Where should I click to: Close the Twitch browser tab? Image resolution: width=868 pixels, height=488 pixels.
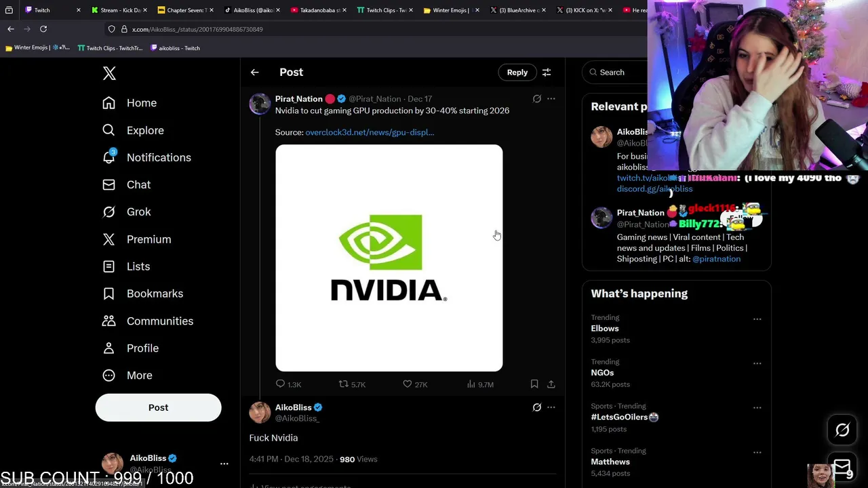[x=78, y=10]
